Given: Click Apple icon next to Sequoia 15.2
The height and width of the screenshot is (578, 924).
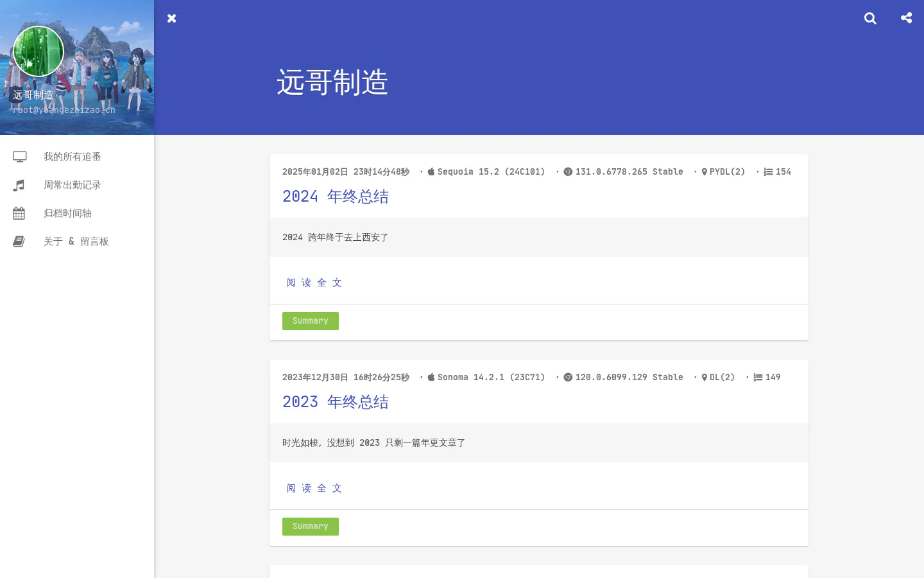Looking at the screenshot, I should click(431, 171).
